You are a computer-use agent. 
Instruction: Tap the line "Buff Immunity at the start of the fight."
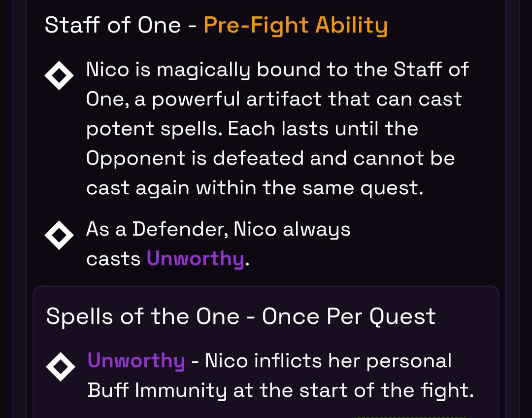click(281, 390)
